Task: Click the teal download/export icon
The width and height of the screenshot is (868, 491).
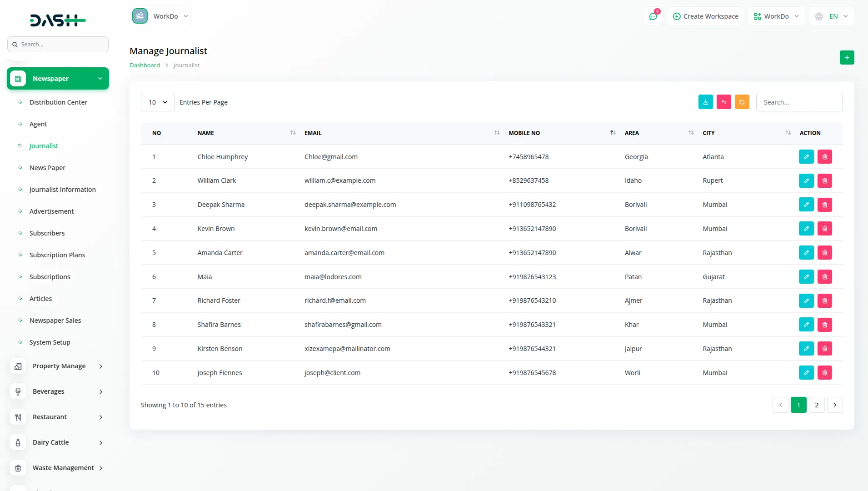Action: (705, 102)
